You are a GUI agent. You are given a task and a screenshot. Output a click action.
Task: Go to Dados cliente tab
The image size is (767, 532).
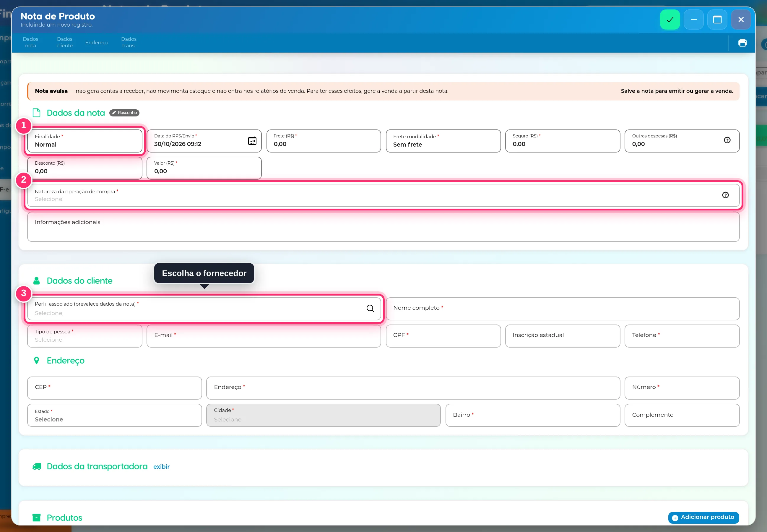click(x=65, y=42)
